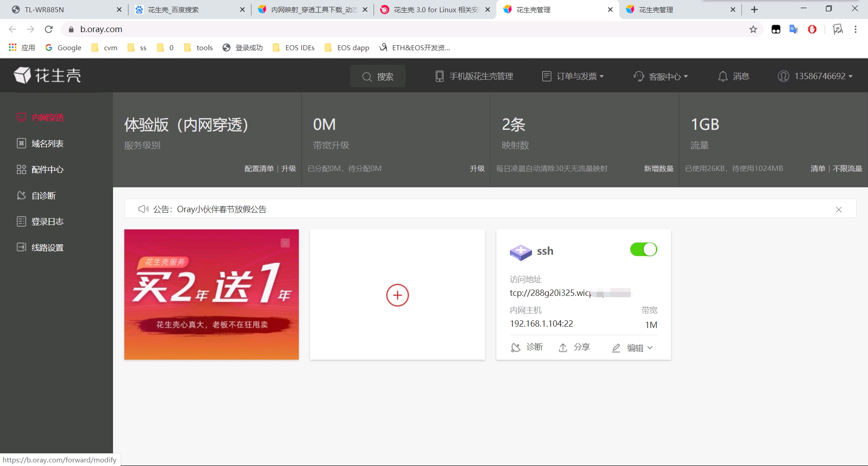Open the Opera-style red extension icon
868x466 pixels.
coord(812,29)
